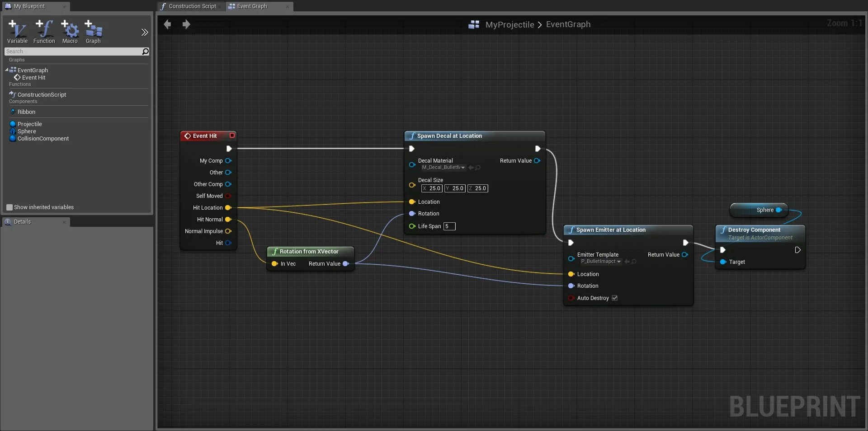Image resolution: width=868 pixels, height=431 pixels.
Task: Browse to Emitter Template asset magnifier
Action: click(634, 262)
